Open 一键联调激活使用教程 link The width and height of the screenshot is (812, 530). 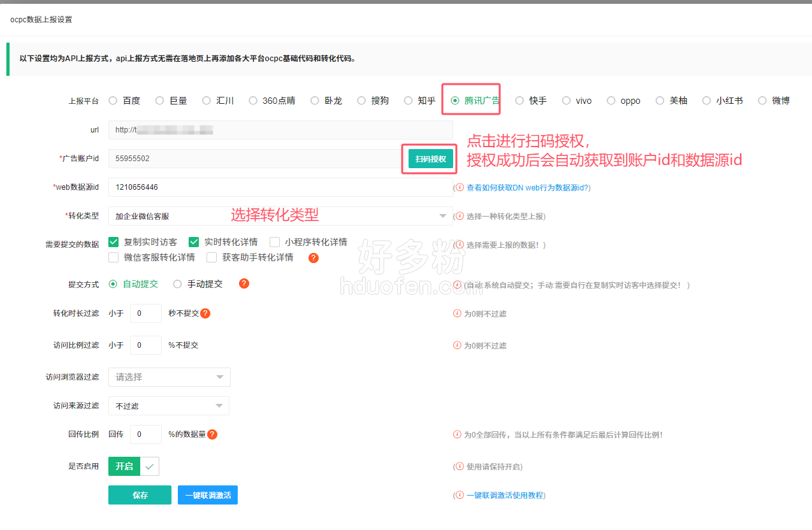point(505,495)
